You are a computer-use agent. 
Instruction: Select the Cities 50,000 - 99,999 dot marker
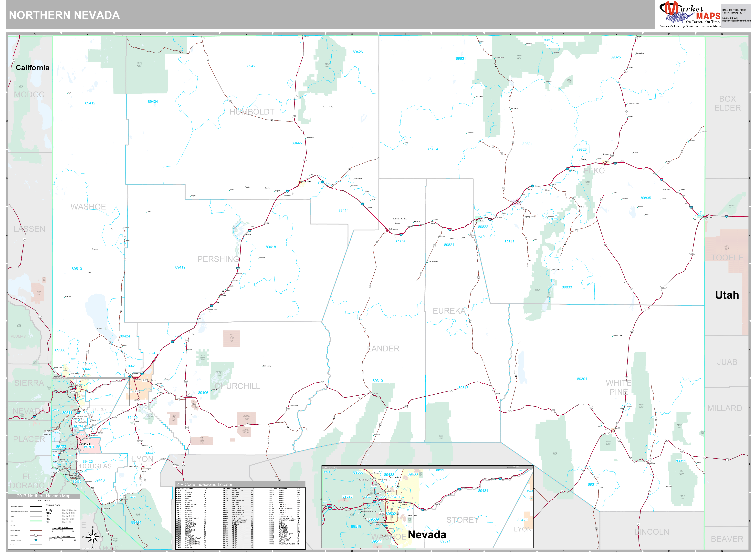(x=46, y=513)
